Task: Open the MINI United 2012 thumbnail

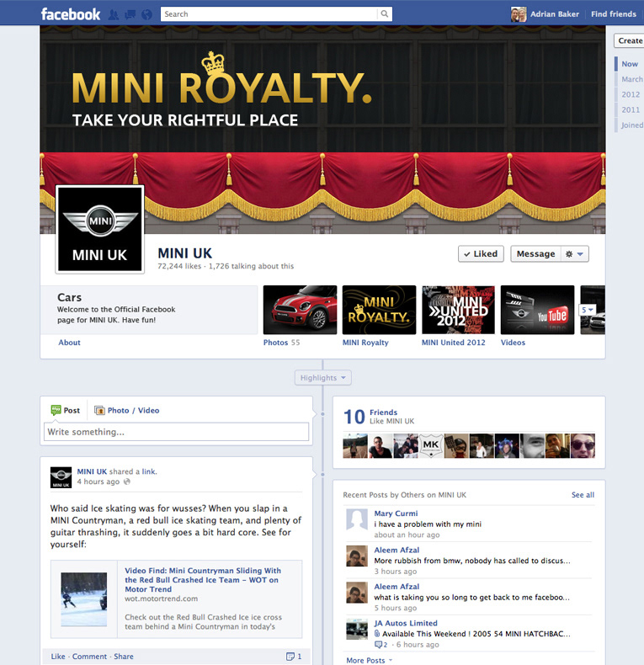Action: coord(458,310)
